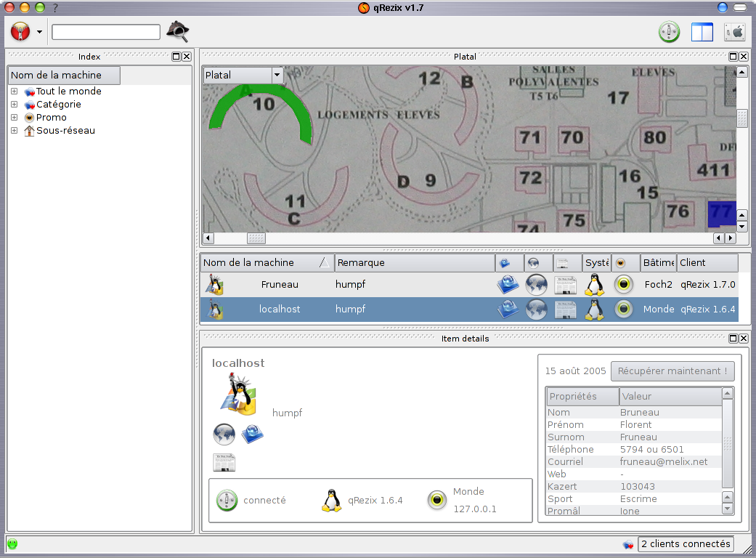
Task: Click the horizontal scrollbar handle under the map
Action: point(256,238)
